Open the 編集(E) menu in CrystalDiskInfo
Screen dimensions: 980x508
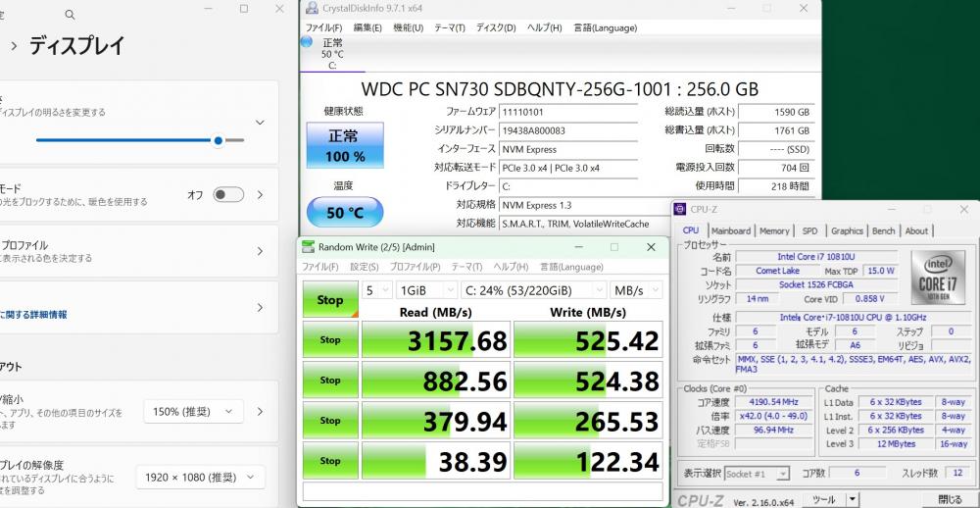(x=367, y=28)
